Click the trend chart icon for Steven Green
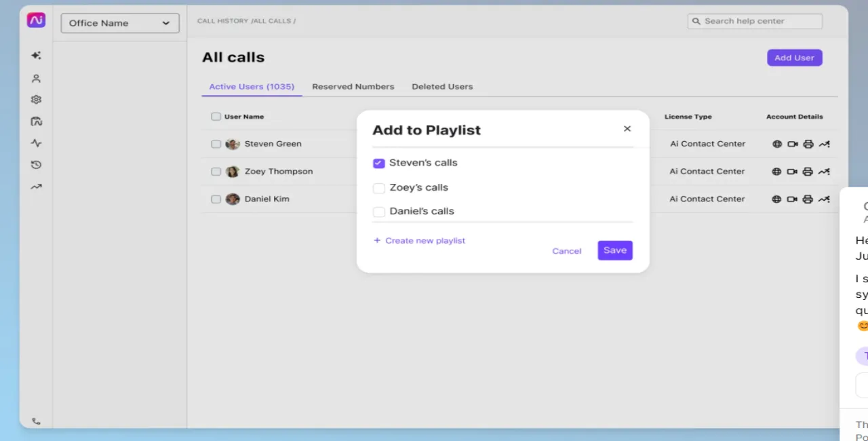Viewport: 868px width, 441px height. (x=824, y=144)
